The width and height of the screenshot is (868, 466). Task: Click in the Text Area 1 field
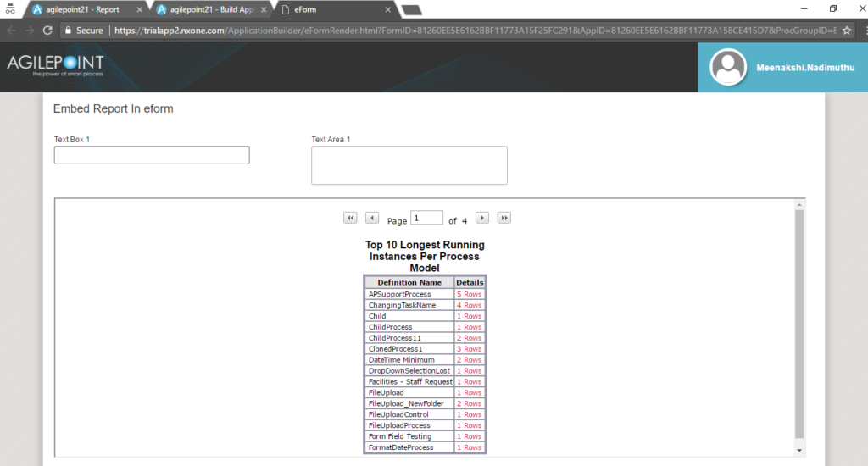(x=409, y=165)
